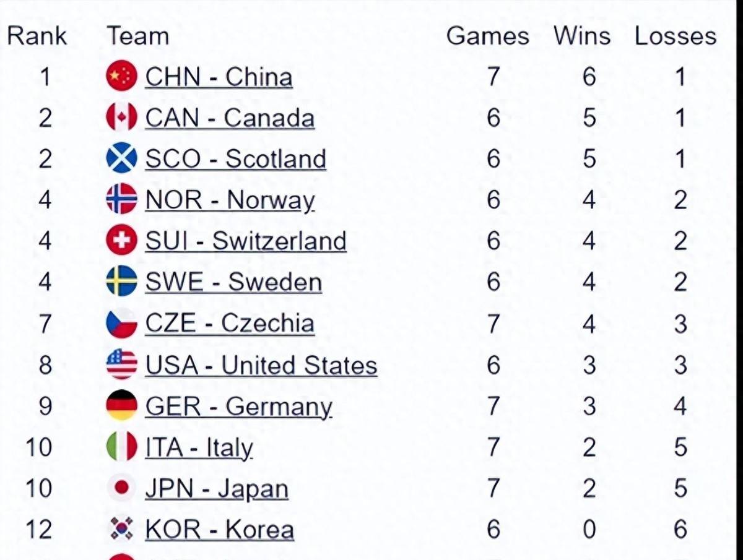Click the Team column header
743x560 pixels.
pos(137,35)
